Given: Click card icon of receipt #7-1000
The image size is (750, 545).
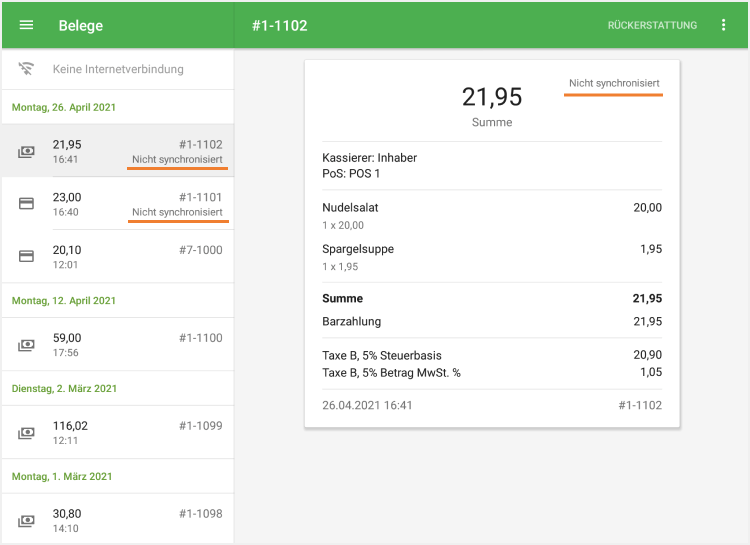Looking at the screenshot, I should [x=27, y=257].
